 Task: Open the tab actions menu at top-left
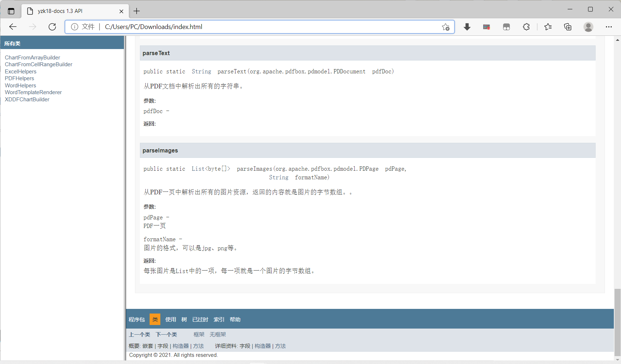pyautogui.click(x=11, y=11)
